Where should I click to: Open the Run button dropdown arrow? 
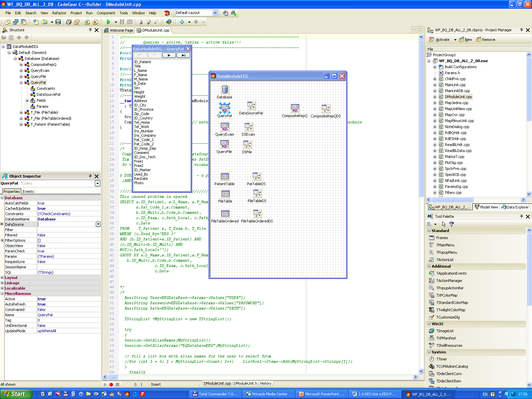(x=116, y=22)
